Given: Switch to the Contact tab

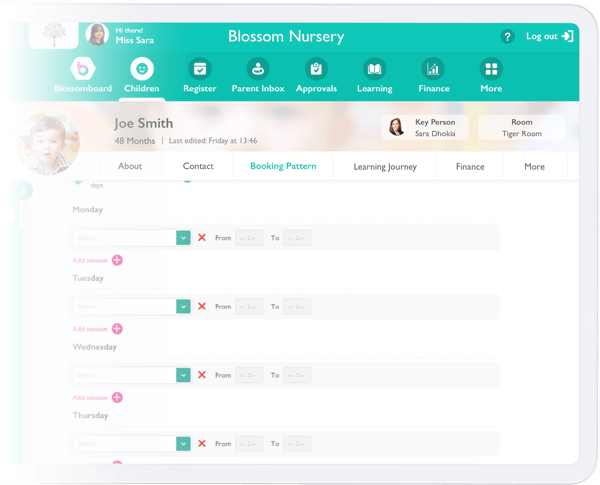Looking at the screenshot, I should 198,166.
